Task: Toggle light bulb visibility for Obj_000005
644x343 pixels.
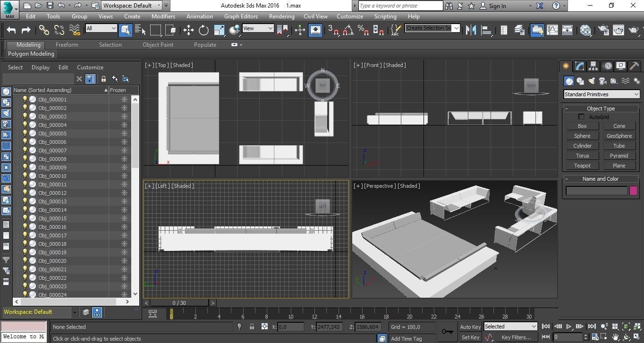Action: tap(25, 134)
